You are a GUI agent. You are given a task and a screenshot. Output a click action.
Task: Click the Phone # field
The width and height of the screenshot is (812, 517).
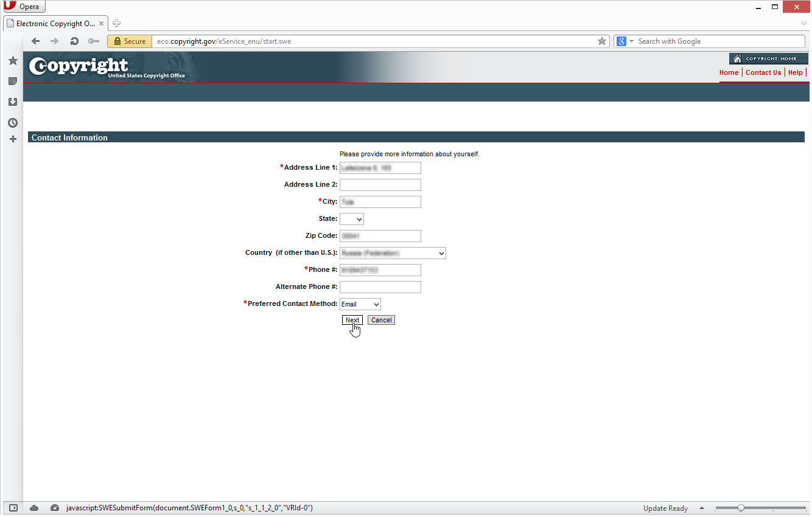380,270
